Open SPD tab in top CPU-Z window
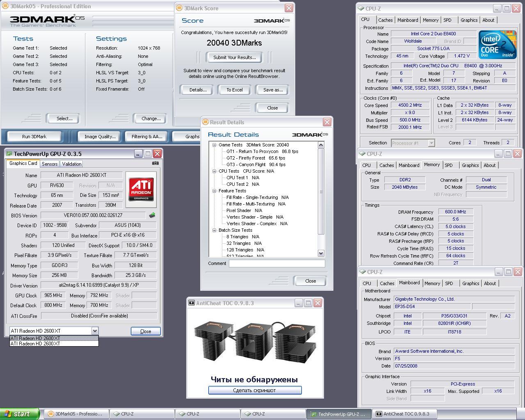Viewport: 525px width, 420px height. tap(447, 20)
